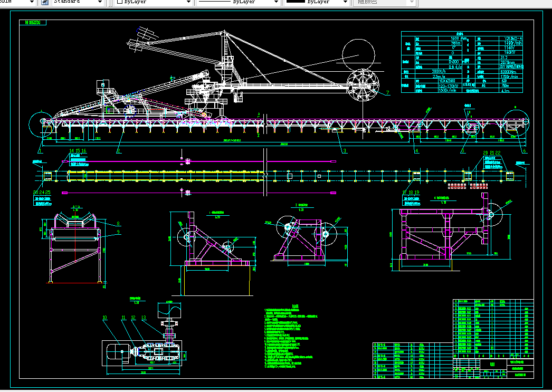The height and width of the screenshot is (392, 552).
Task: Click the 1600 mm value in the parameter table
Action: [459, 39]
